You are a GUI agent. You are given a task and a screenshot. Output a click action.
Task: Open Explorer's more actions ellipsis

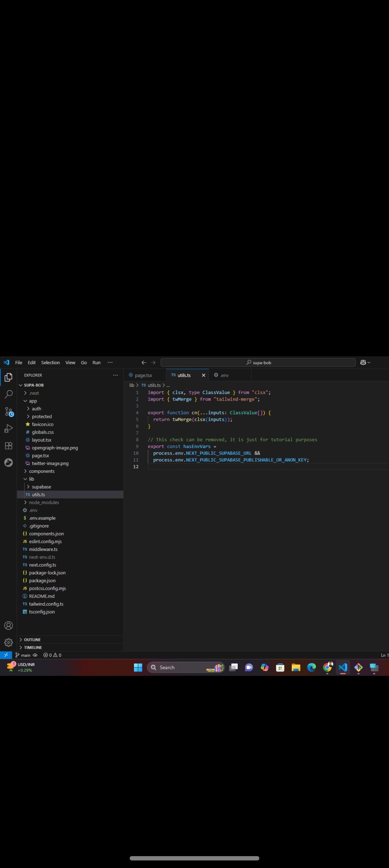[115, 375]
